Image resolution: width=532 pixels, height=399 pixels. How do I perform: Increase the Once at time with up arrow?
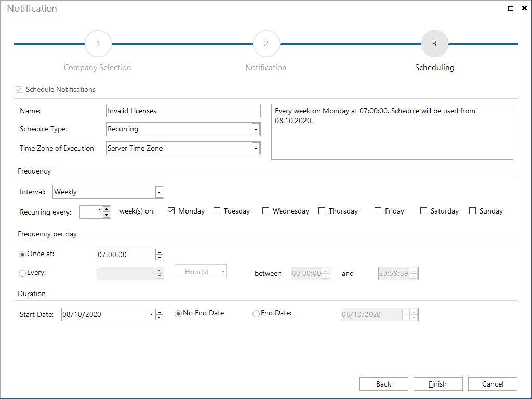[159, 252]
